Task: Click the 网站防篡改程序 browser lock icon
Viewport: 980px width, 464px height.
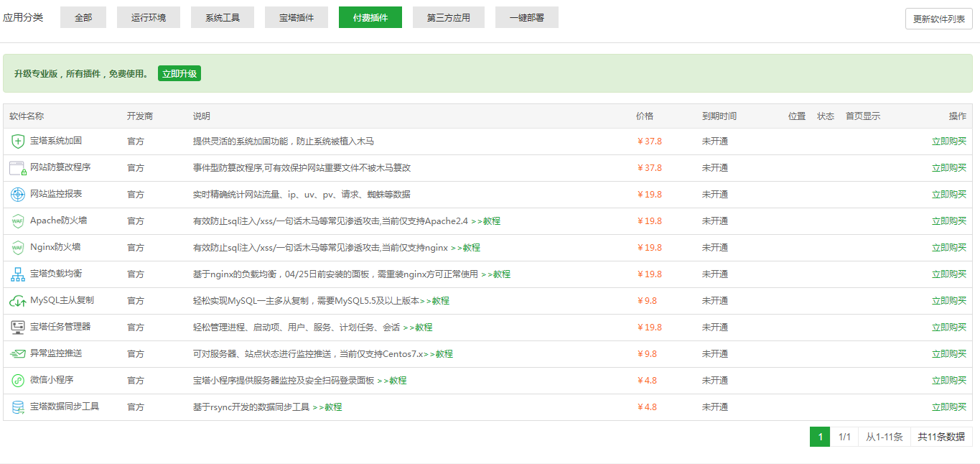Action: tap(17, 168)
